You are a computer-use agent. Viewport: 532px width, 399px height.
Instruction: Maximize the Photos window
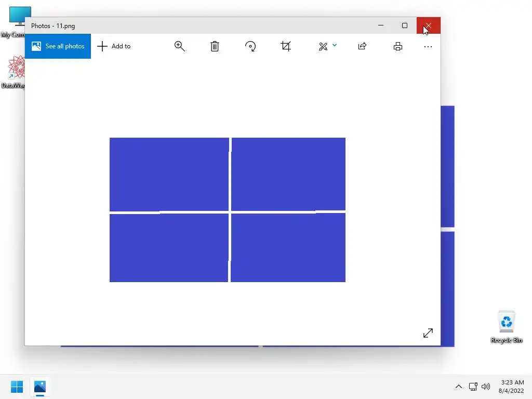point(404,25)
